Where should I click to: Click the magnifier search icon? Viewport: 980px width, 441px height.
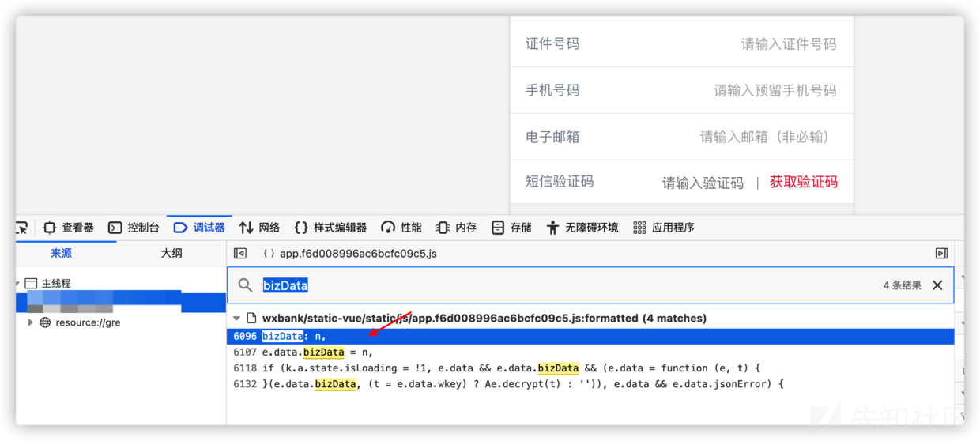(x=246, y=285)
